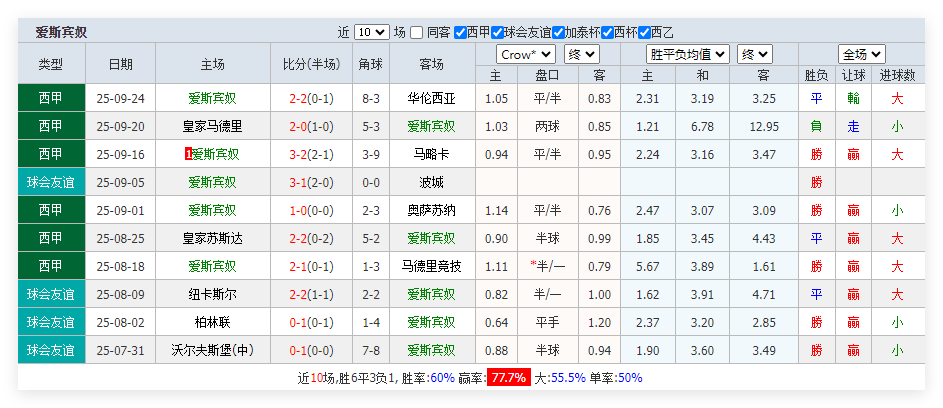Open the recent matches count dropdown showing 10
Viewport: 943px width, 408px height.
pos(371,32)
